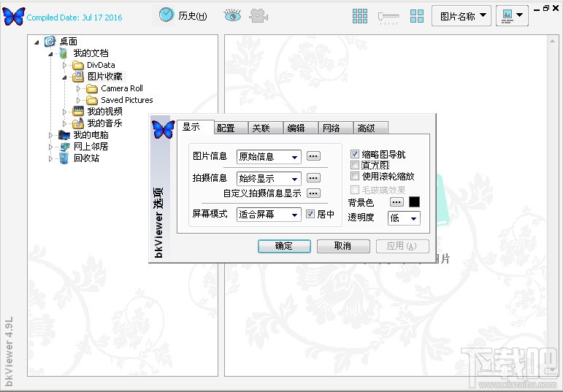The width and height of the screenshot is (563, 392).
Task: Click the Camera Roll folder icon
Action: point(92,88)
